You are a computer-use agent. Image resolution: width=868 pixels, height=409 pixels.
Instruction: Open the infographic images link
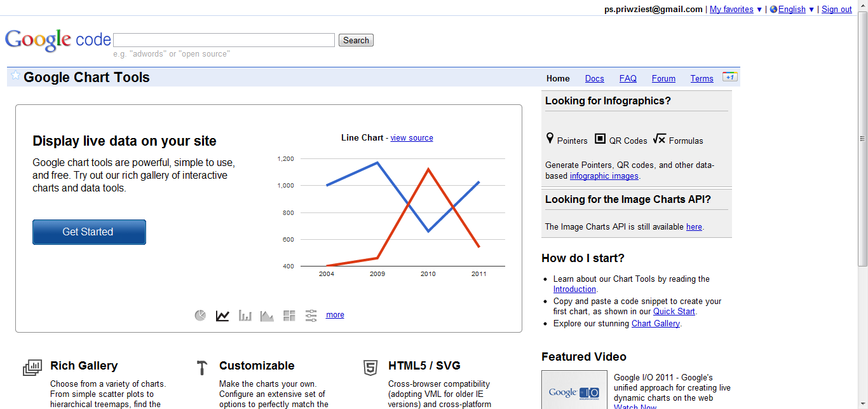(604, 176)
